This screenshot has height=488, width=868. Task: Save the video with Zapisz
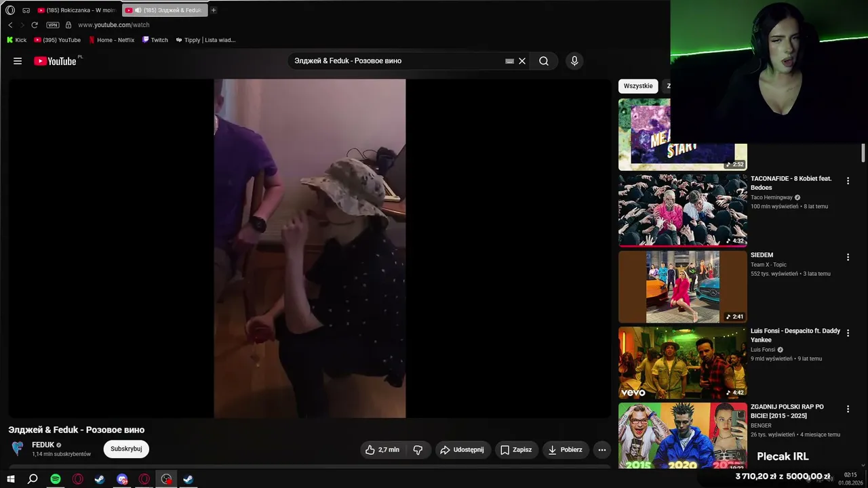point(516,449)
